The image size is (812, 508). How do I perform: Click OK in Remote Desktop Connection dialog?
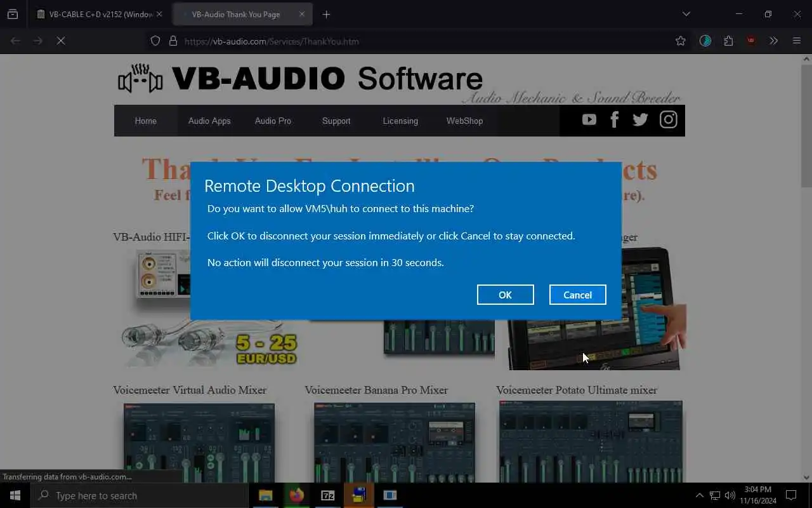point(505,295)
